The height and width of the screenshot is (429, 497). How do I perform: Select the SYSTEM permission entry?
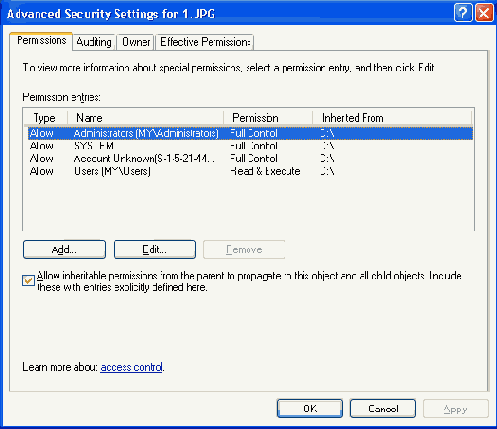(x=250, y=146)
